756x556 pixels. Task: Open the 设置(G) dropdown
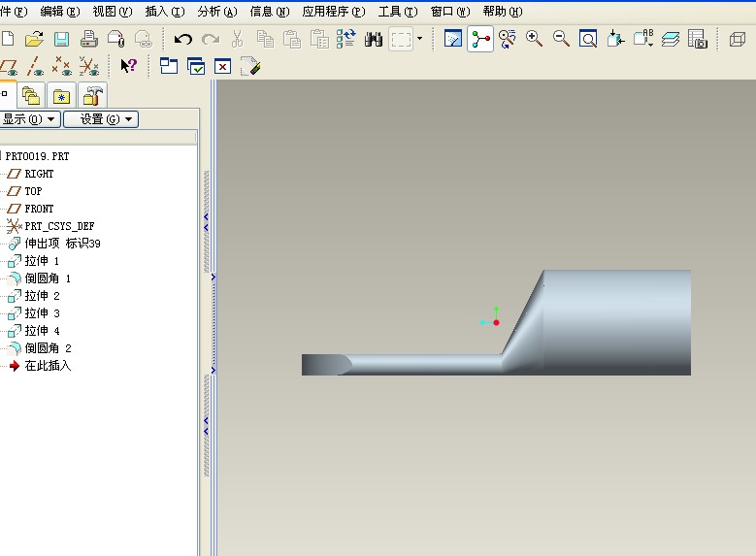coord(101,119)
